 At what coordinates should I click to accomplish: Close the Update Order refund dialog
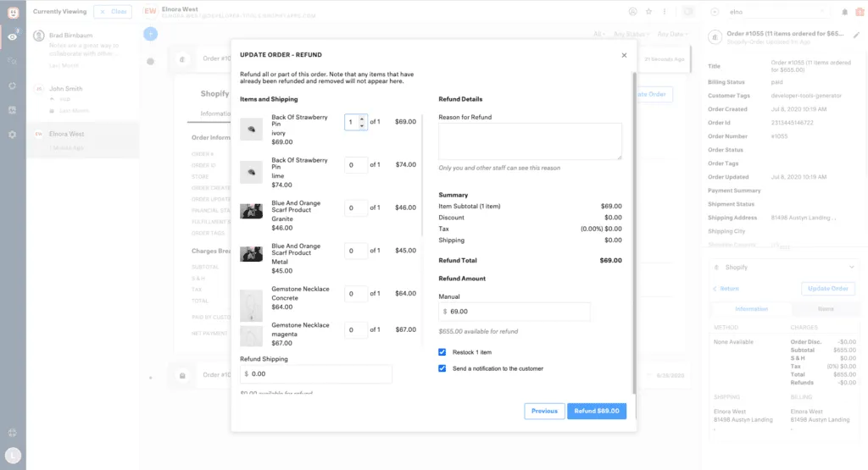(x=624, y=55)
